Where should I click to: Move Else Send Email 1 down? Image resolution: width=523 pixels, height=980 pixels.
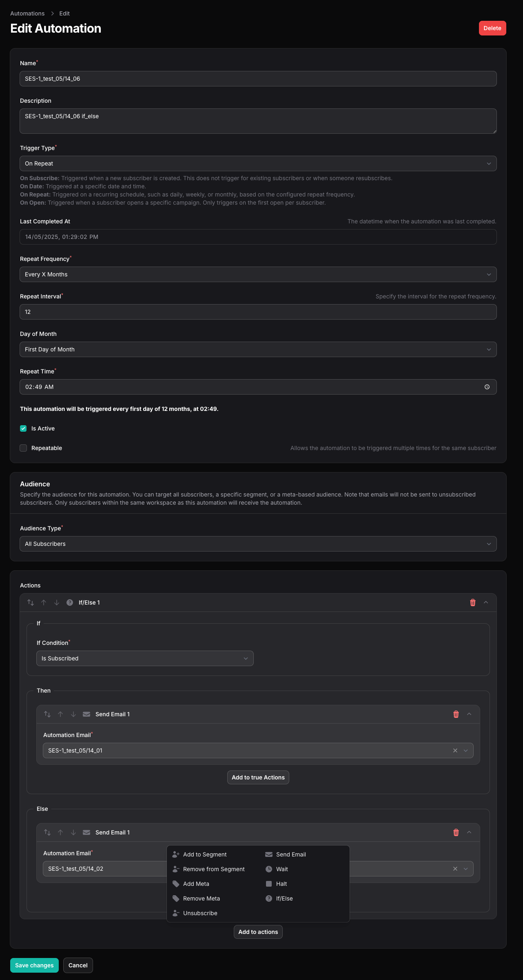click(73, 832)
